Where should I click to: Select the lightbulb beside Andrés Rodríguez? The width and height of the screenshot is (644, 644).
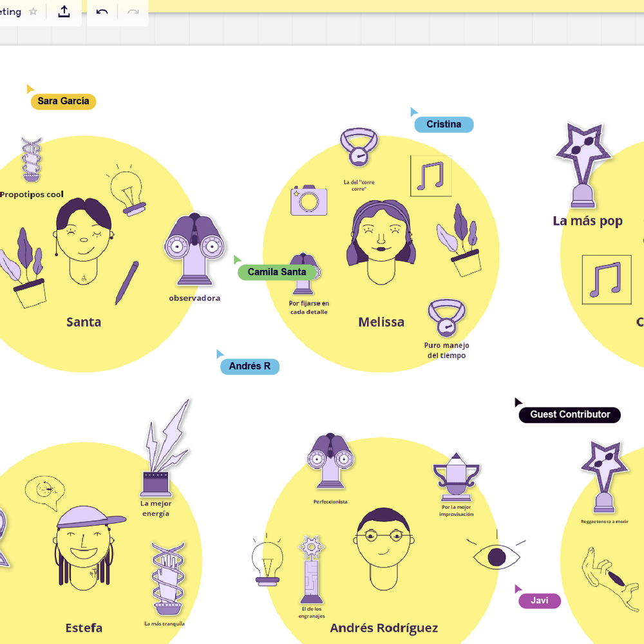[x=267, y=560]
